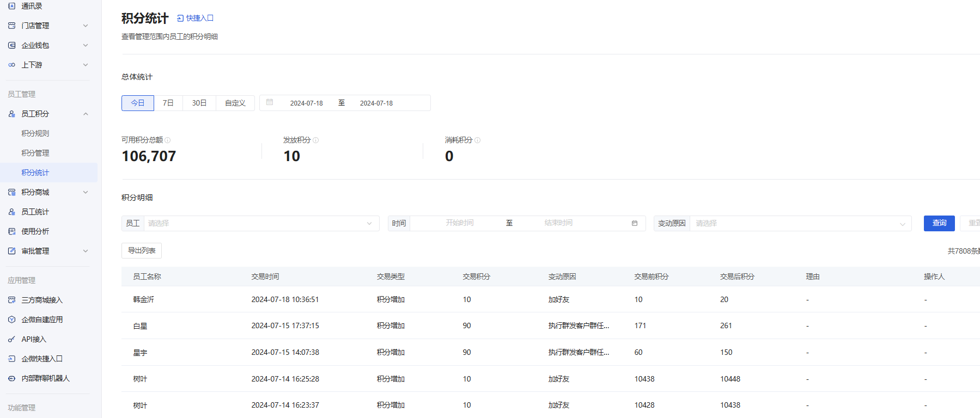Select the 30日 time range
Screen dimensions: 980x418
199,103
